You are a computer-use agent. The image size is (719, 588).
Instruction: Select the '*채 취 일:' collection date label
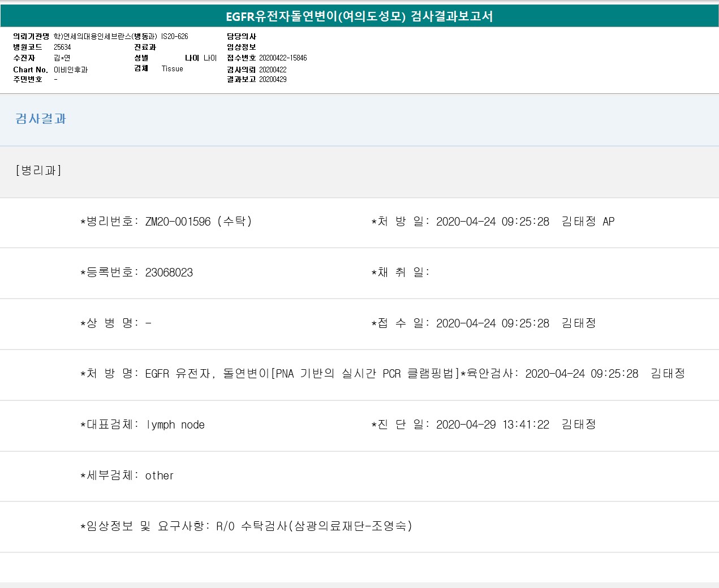(x=401, y=273)
